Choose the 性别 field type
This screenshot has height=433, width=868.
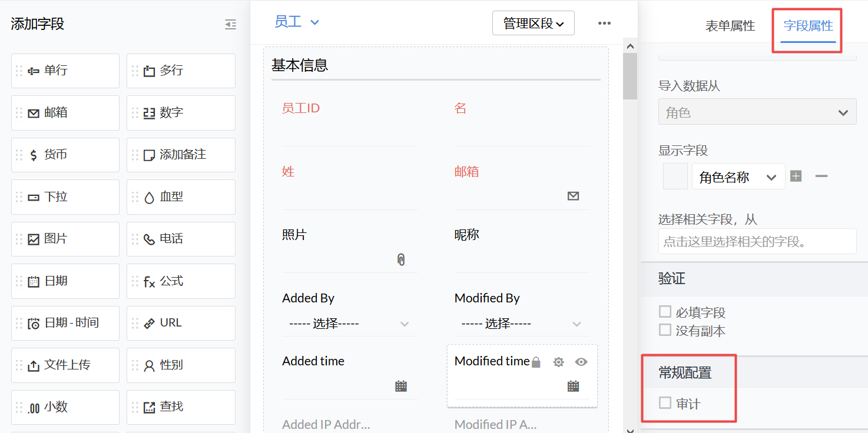coord(181,365)
